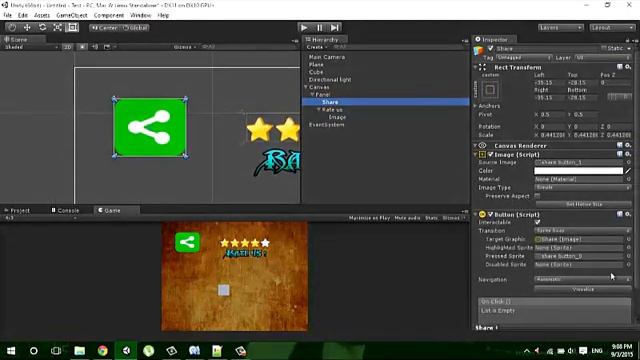
Task: Toggle Share object active checkbox
Action: [x=491, y=48]
